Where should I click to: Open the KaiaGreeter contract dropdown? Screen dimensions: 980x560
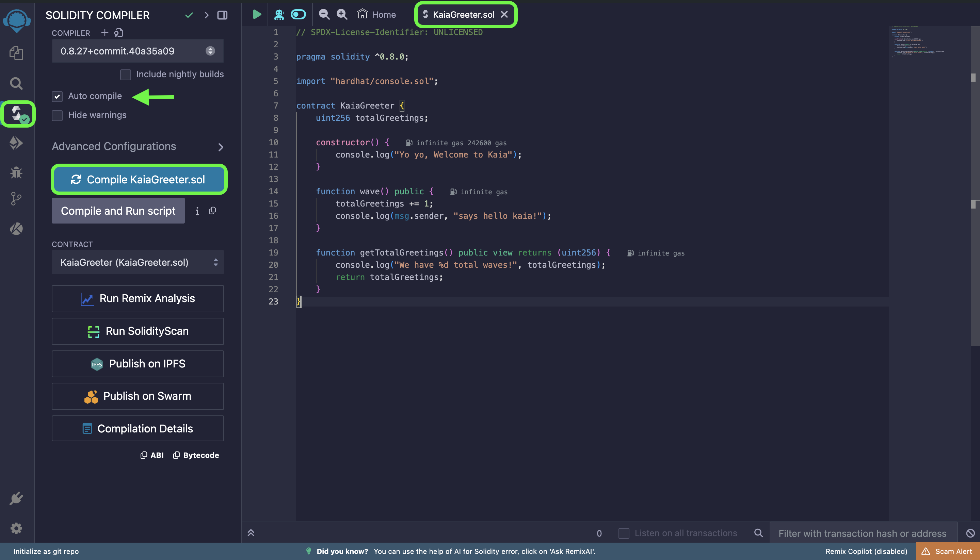pos(138,262)
